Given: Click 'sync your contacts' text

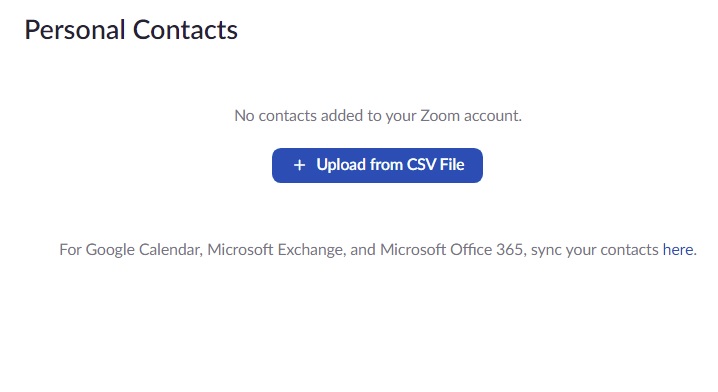Looking at the screenshot, I should pyautogui.click(x=594, y=250).
